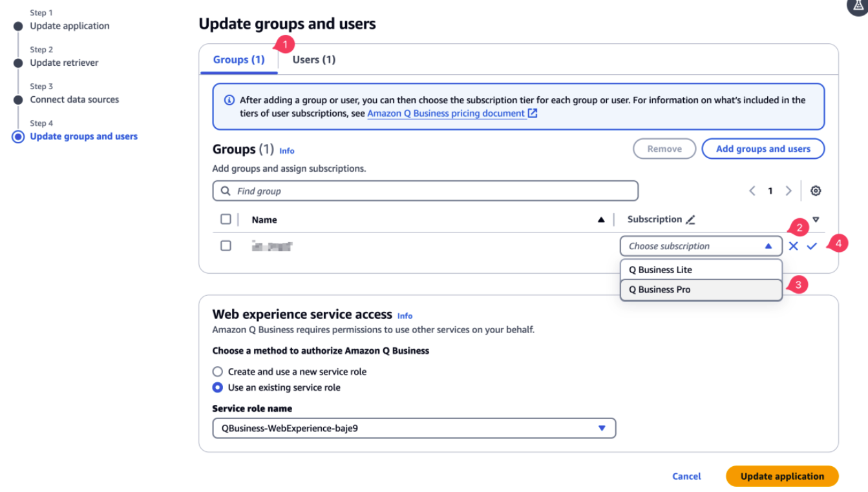Switch to the Users (1) tab
The width and height of the screenshot is (868, 492).
314,59
